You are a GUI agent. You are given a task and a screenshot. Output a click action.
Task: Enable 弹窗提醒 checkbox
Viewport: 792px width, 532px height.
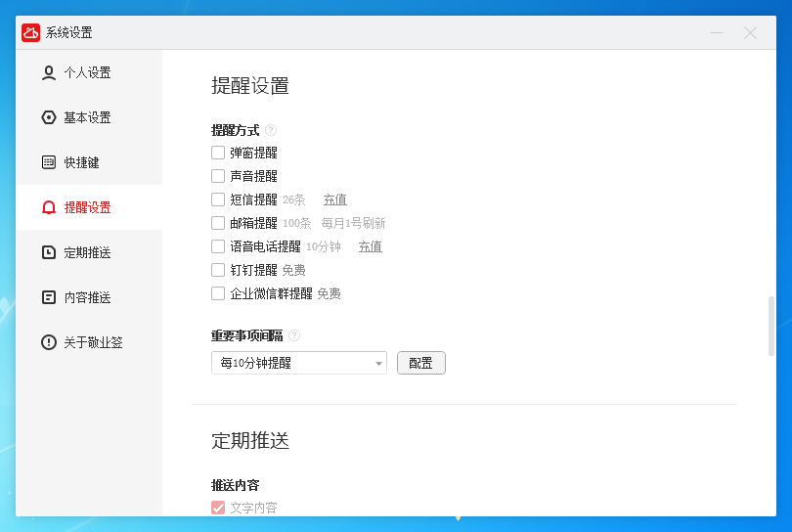pyautogui.click(x=218, y=153)
